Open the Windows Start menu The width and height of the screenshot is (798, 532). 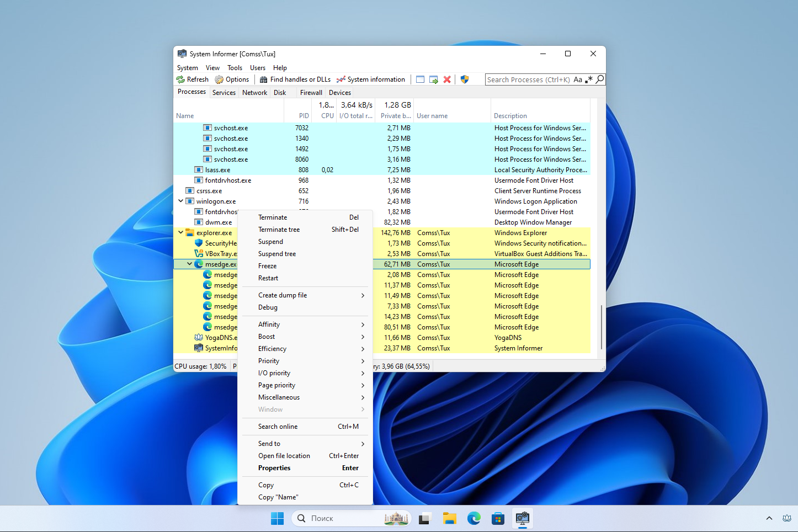click(277, 519)
